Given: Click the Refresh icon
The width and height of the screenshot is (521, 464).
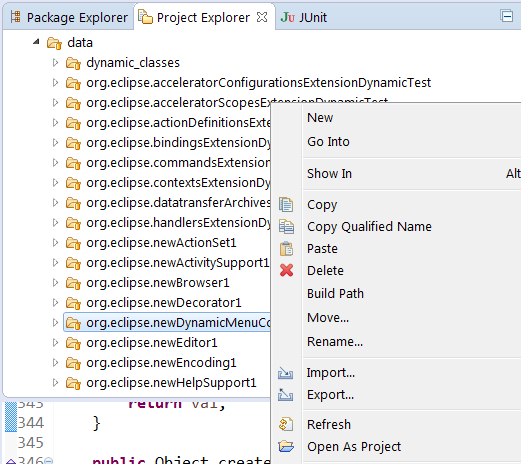Looking at the screenshot, I should (x=286, y=424).
